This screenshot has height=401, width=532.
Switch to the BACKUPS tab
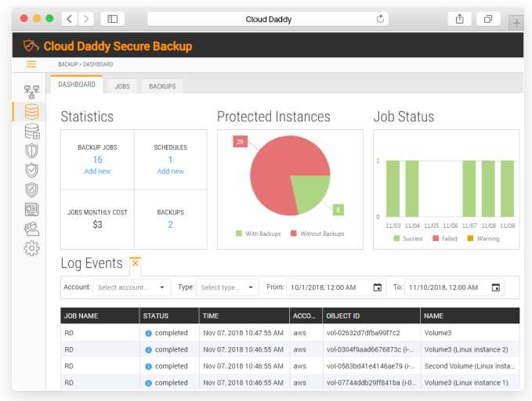(x=162, y=86)
